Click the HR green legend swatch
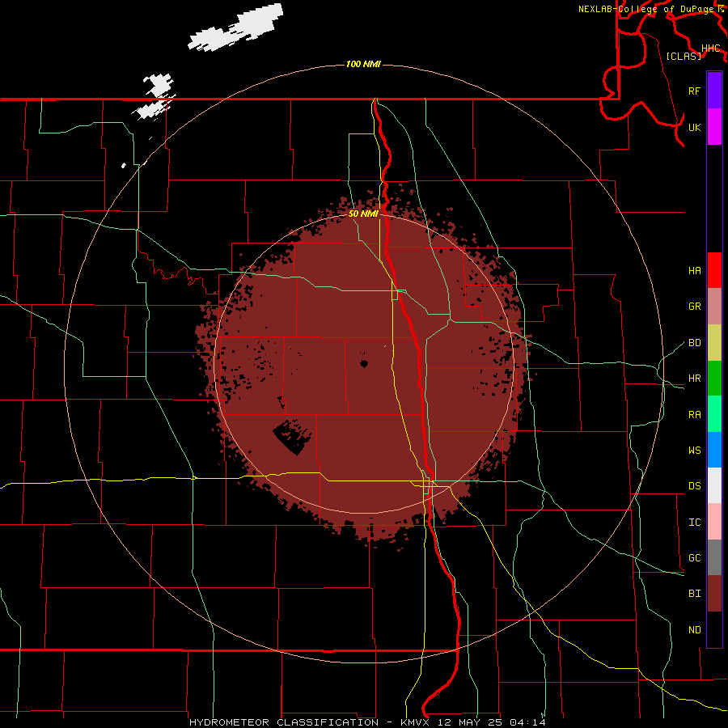The image size is (728, 728). coord(714,379)
